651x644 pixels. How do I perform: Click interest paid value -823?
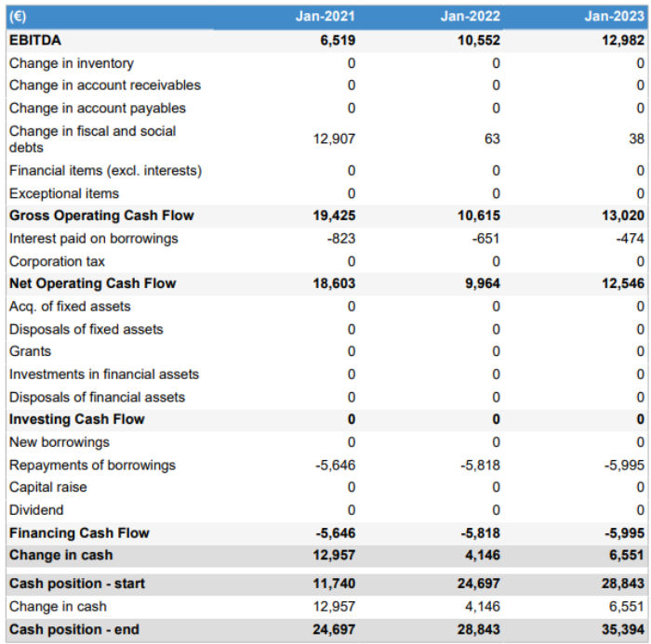(x=341, y=239)
